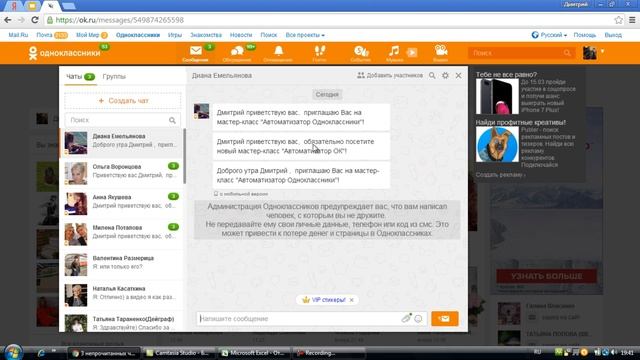This screenshot has width=640, height=360.
Task: Click the attach paperclip icon in message box
Action: pyautogui.click(x=406, y=318)
